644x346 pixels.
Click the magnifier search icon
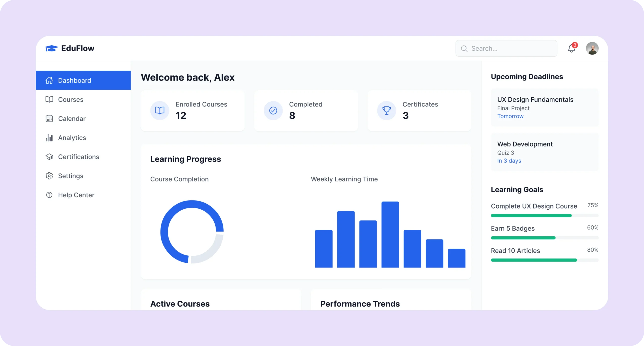(x=464, y=49)
